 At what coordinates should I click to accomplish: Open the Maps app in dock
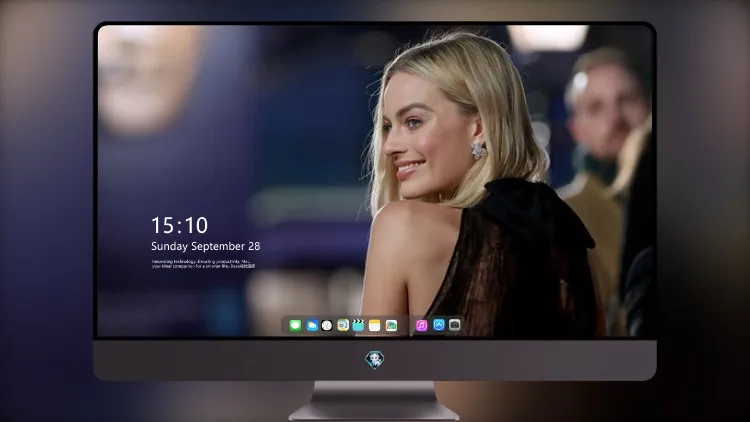pos(343,325)
